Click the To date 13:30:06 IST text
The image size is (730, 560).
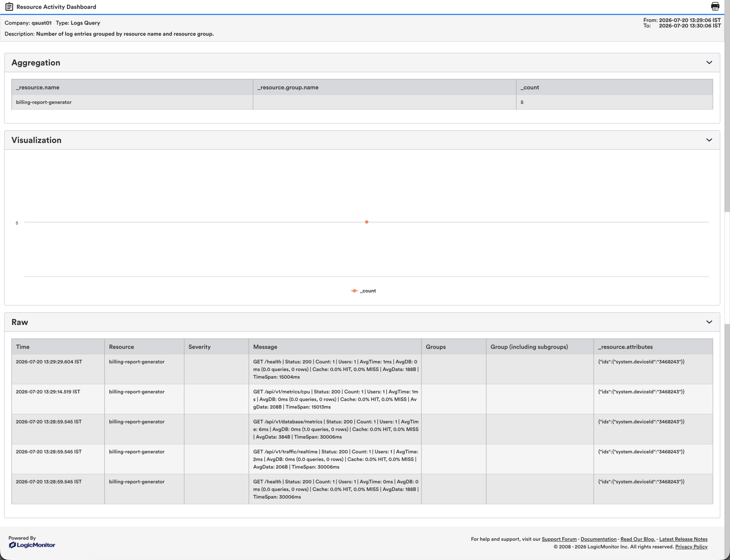[682, 26]
